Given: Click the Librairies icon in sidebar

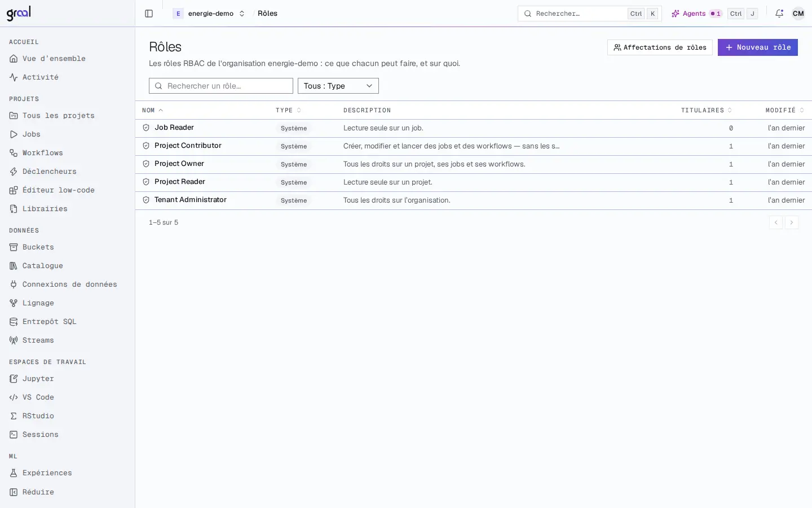Looking at the screenshot, I should (x=14, y=209).
